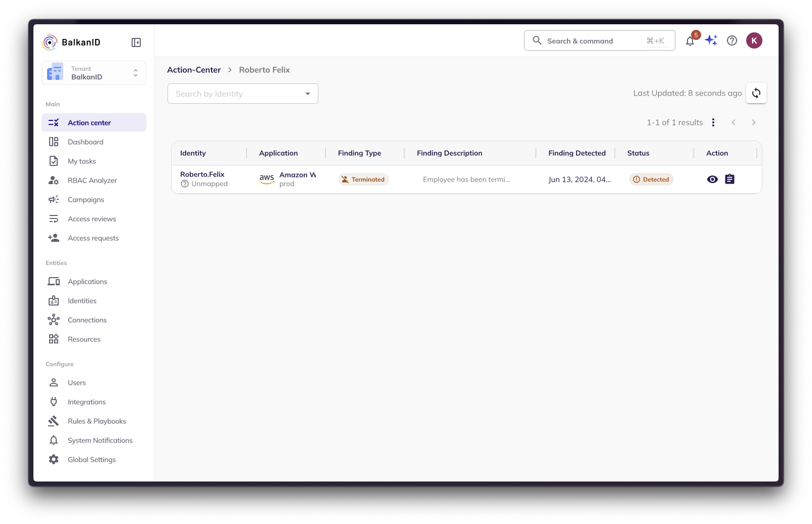
Task: Refresh the findings with the sync icon
Action: tap(756, 93)
